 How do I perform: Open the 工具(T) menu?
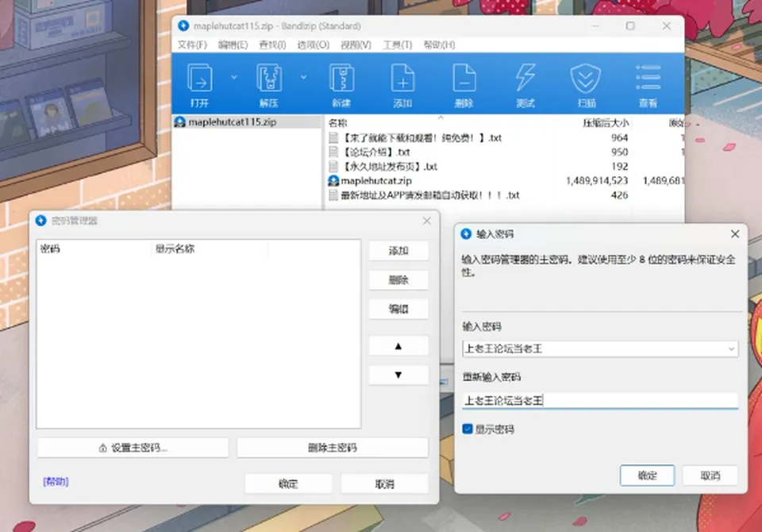(x=398, y=44)
